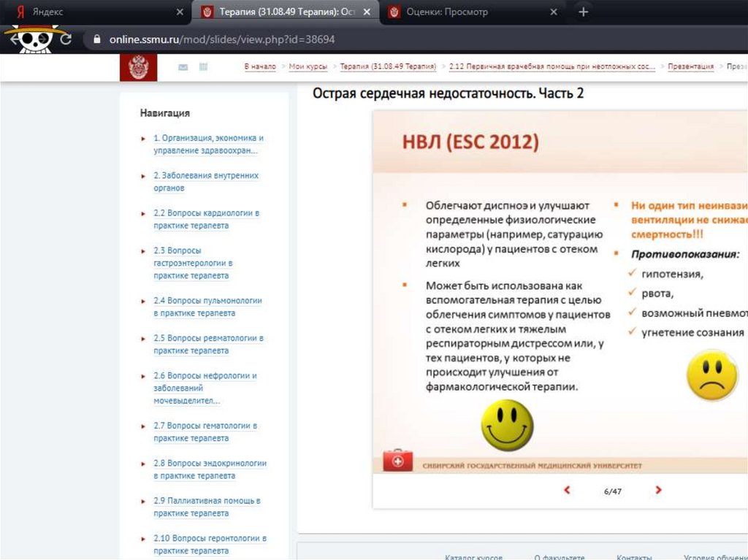Open a new browser tab with plus

(583, 12)
